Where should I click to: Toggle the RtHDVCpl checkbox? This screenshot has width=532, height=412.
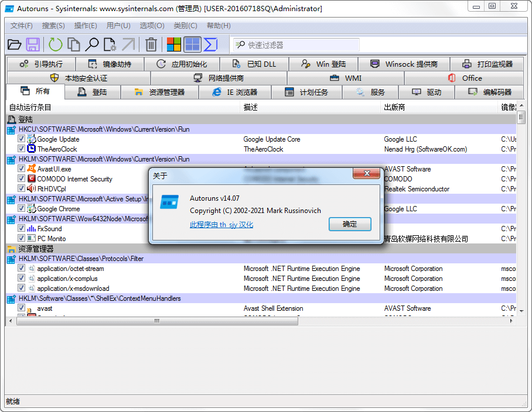click(x=21, y=188)
